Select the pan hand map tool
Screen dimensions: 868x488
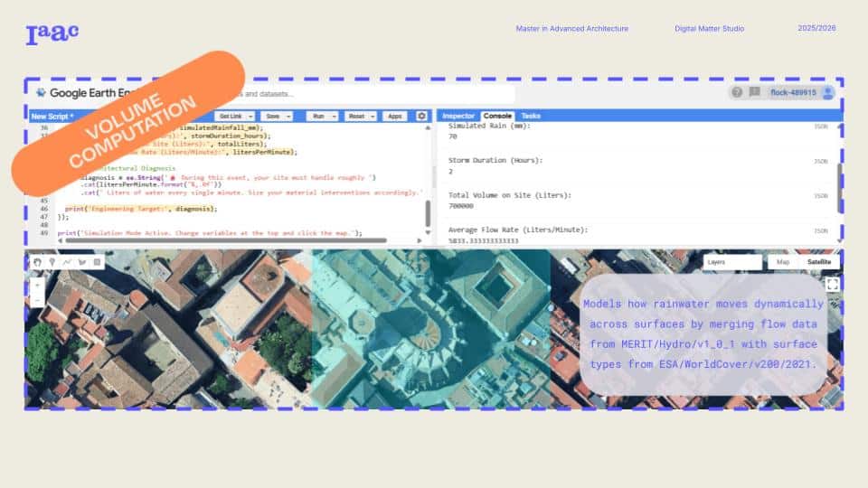(x=38, y=262)
